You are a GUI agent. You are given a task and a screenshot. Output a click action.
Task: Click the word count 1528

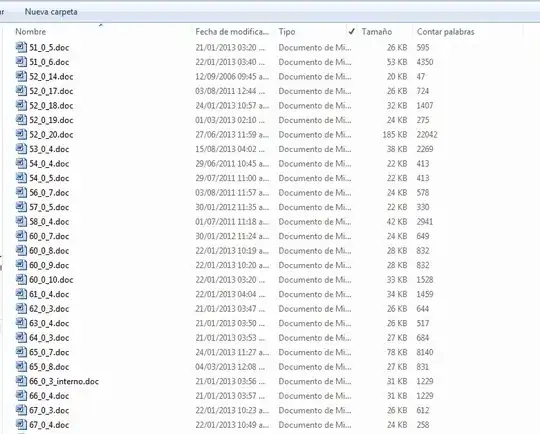425,279
